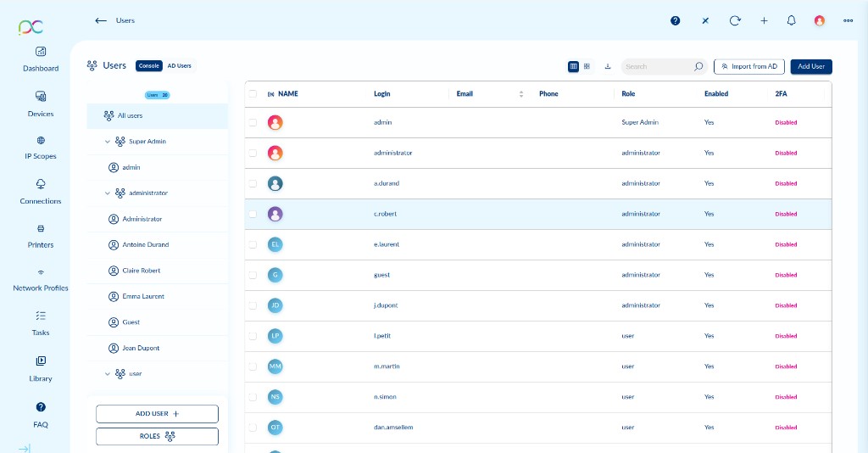Check the box for administrator login row
868x453 pixels.
pyautogui.click(x=253, y=153)
